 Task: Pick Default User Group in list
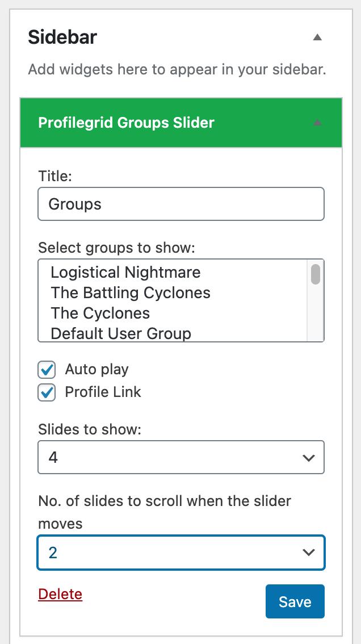pyautogui.click(x=120, y=333)
